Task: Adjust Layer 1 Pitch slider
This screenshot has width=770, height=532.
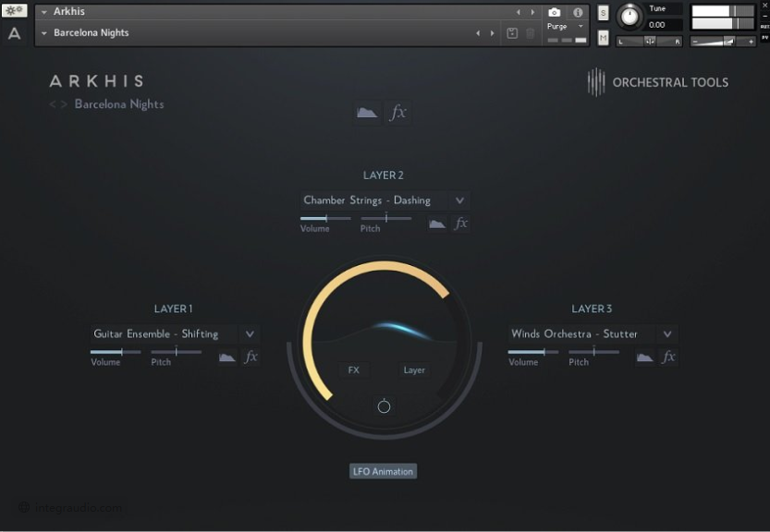Action: tap(177, 352)
